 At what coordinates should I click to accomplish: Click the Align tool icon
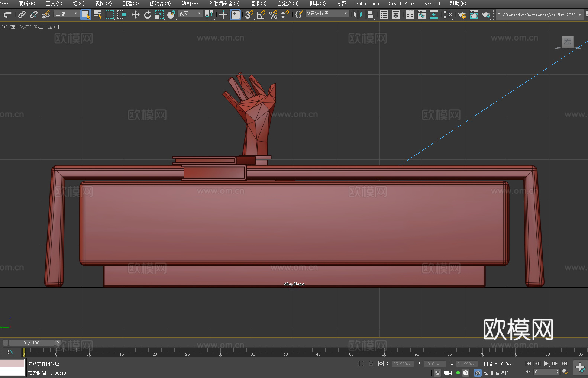pyautogui.click(x=370, y=14)
